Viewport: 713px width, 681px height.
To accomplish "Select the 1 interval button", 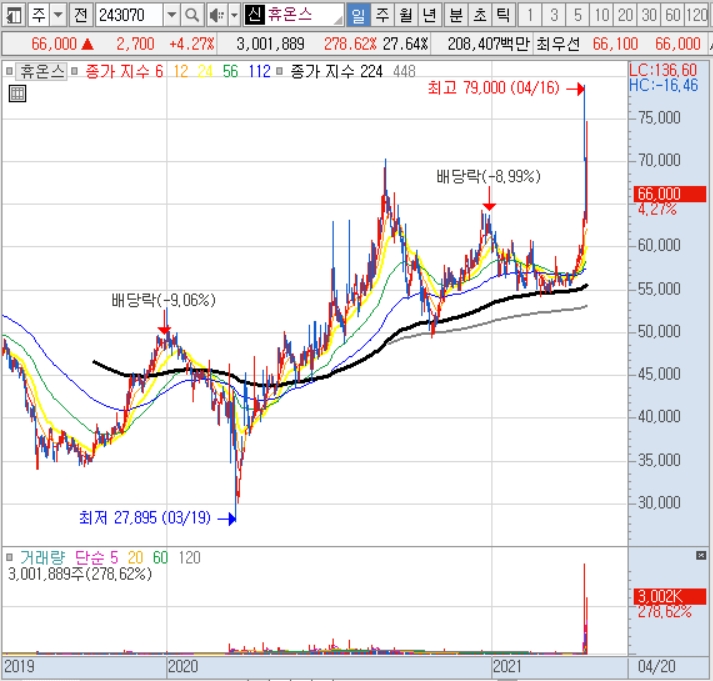I will (x=530, y=15).
